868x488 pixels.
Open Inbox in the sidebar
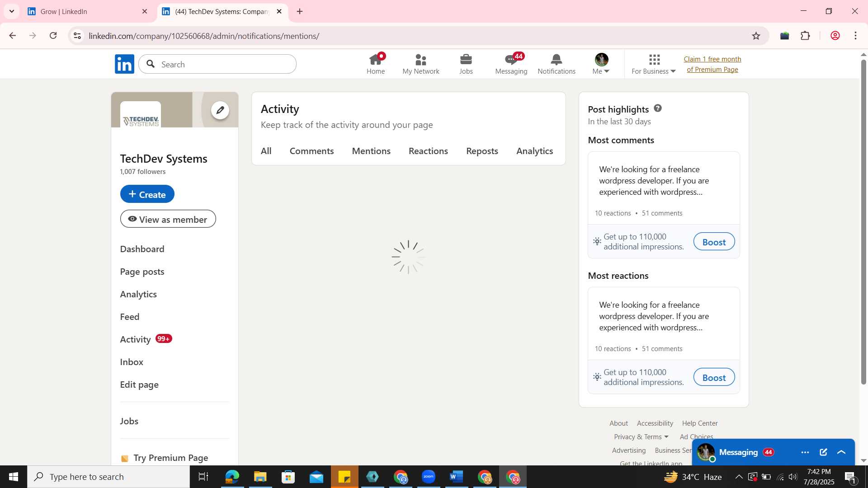tap(132, 362)
